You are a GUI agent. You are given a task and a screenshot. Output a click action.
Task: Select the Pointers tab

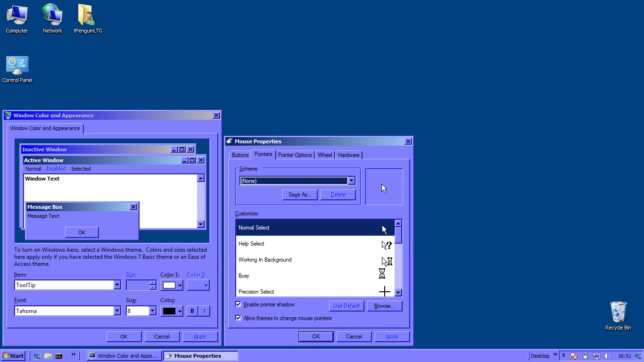pos(263,154)
